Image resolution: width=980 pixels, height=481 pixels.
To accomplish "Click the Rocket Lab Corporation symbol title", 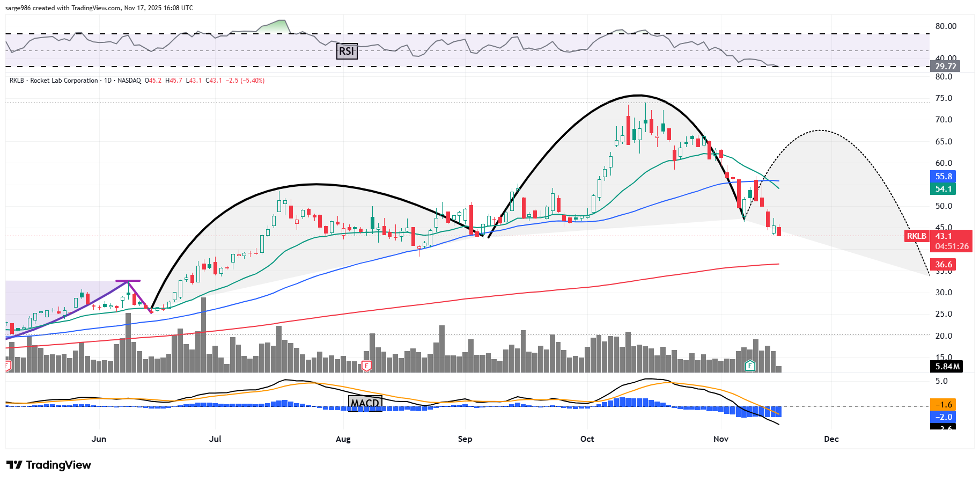I will point(64,81).
